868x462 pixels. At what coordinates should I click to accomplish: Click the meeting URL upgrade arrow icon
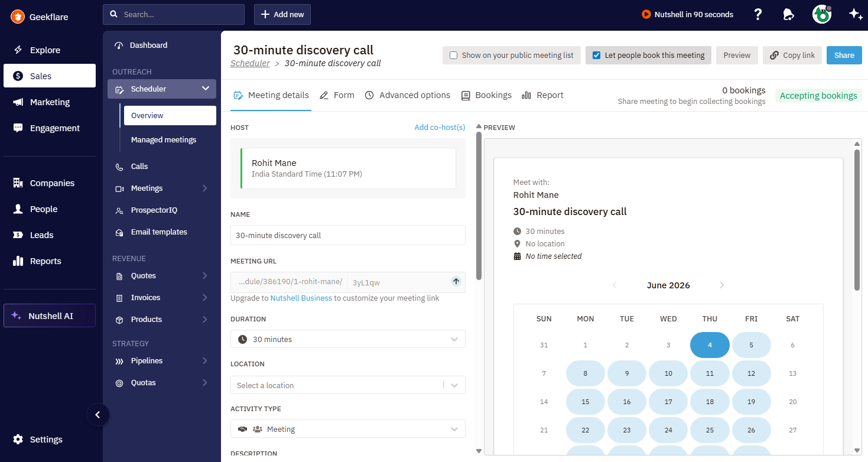click(x=456, y=282)
